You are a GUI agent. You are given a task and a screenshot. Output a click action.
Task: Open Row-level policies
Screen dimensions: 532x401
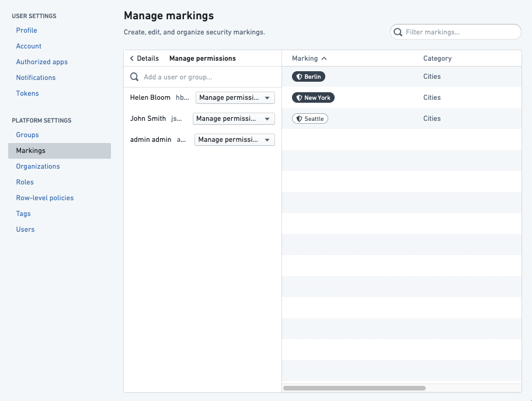pos(45,198)
